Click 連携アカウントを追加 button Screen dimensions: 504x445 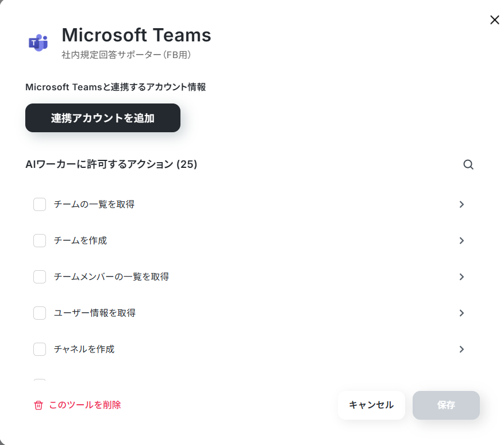103,118
